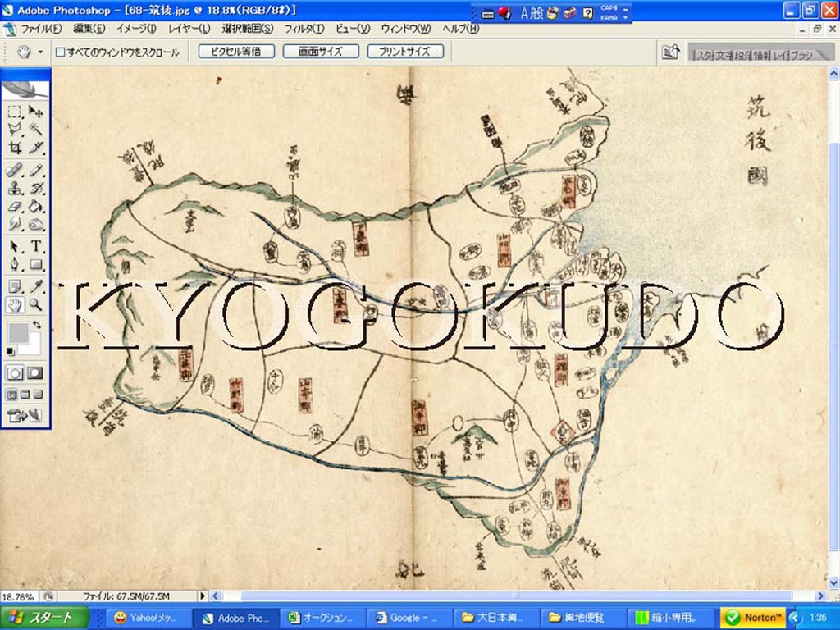Click the プリントサイズ button
Image resolution: width=840 pixels, height=630 pixels.
coord(405,52)
